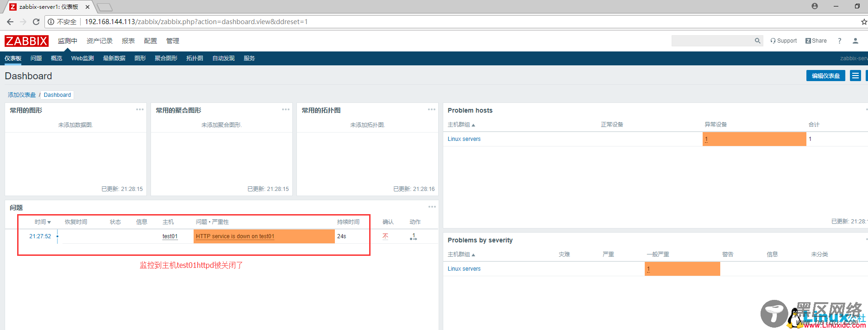Reload the page with refresh icon

(36, 22)
